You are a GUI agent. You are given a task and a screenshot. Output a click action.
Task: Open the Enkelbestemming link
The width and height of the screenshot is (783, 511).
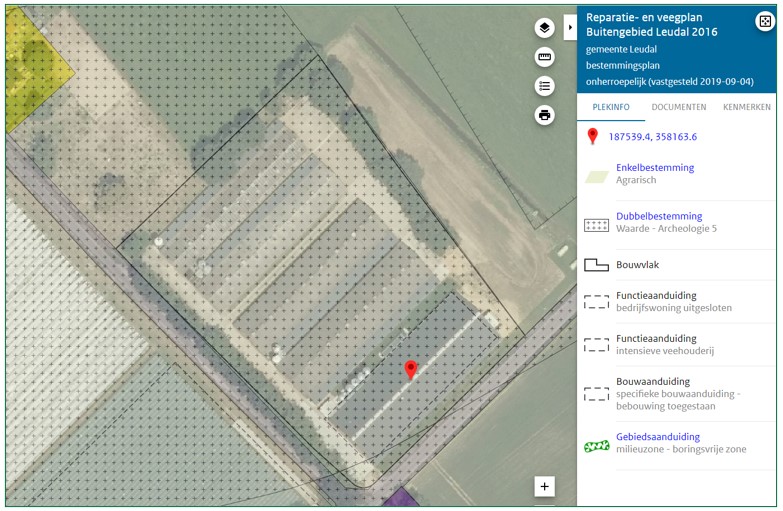(655, 168)
